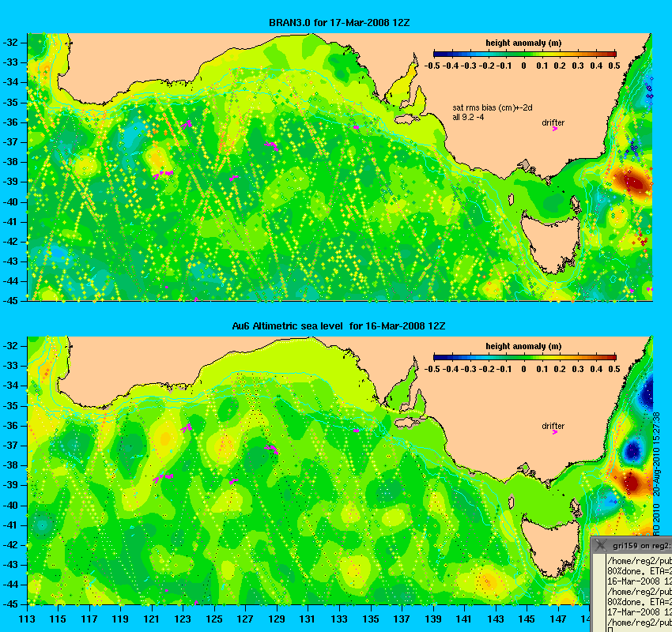Click the -41 latitude label on the BRAN3.0 axis
This screenshot has width=672, height=632.
point(10,222)
